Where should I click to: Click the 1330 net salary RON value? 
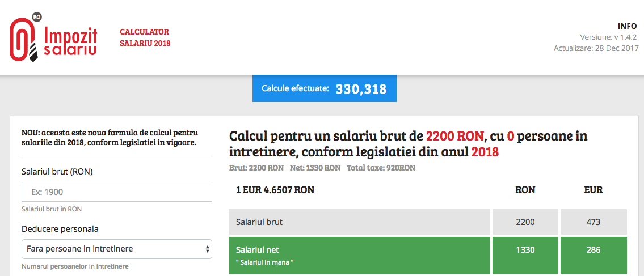click(525, 250)
